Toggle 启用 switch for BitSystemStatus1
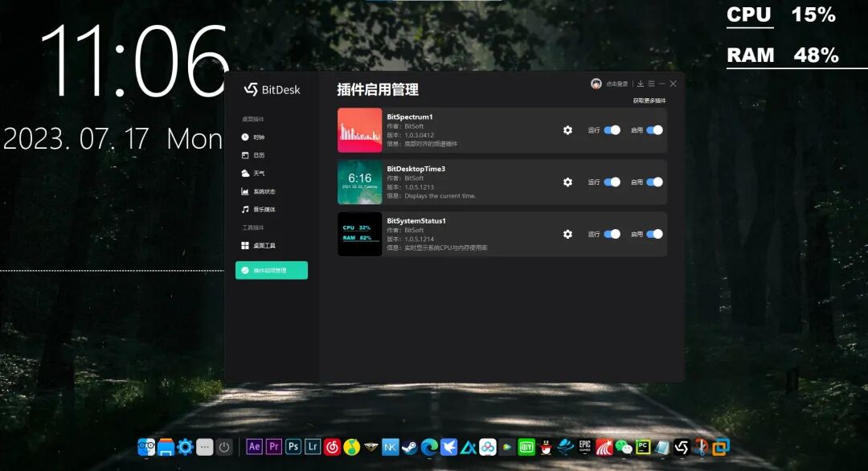 (x=654, y=234)
